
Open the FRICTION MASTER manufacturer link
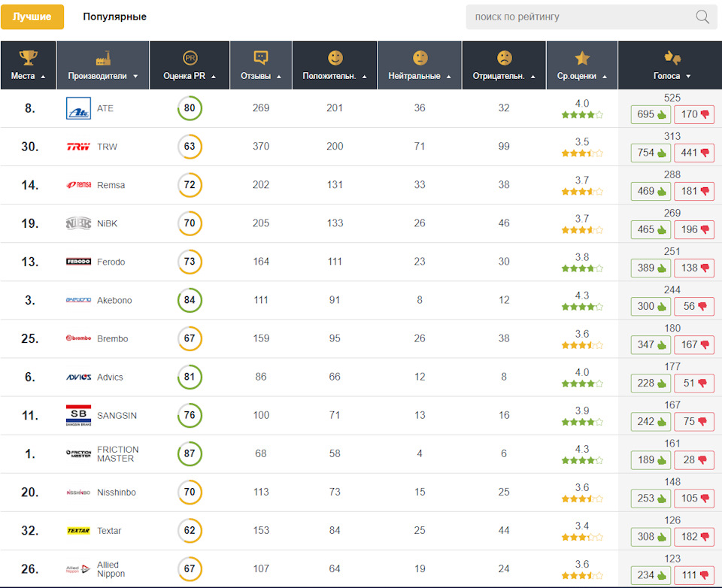117,454
